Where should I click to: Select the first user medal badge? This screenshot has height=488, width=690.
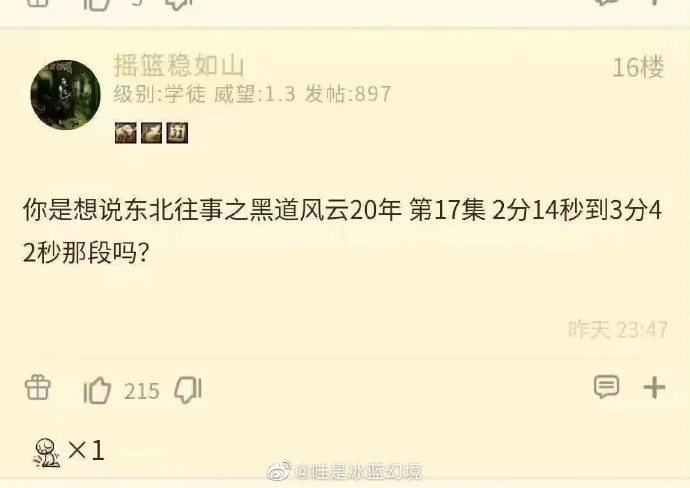pyautogui.click(x=125, y=132)
